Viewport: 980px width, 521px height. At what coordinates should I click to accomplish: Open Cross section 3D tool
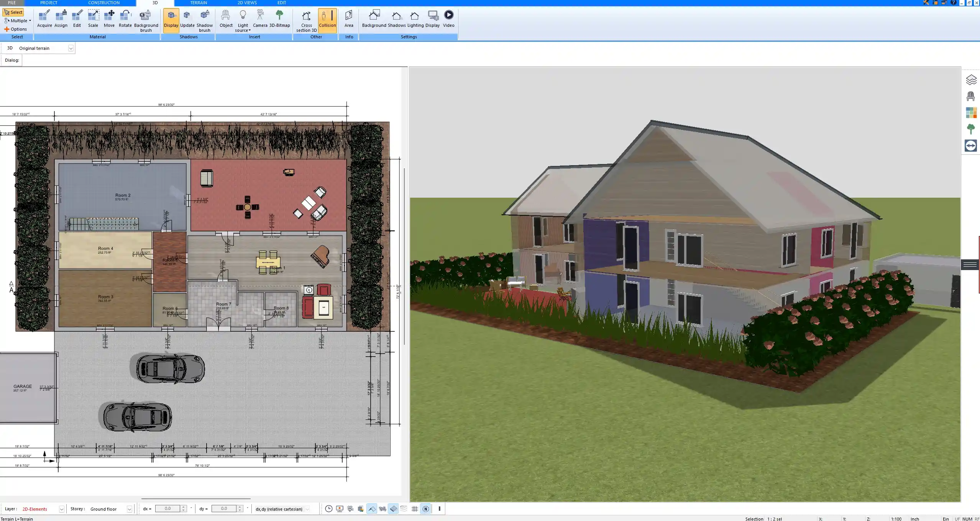tap(306, 21)
